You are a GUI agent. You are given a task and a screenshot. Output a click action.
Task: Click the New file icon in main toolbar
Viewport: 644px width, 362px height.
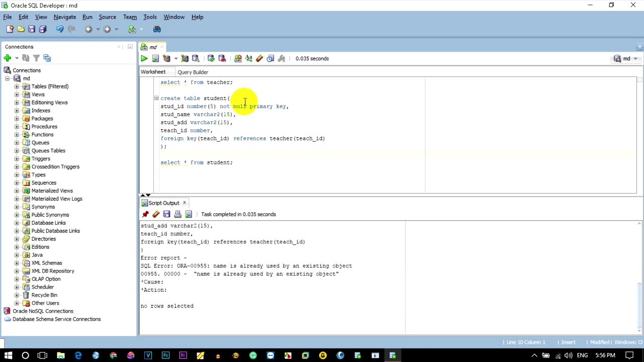point(10,29)
